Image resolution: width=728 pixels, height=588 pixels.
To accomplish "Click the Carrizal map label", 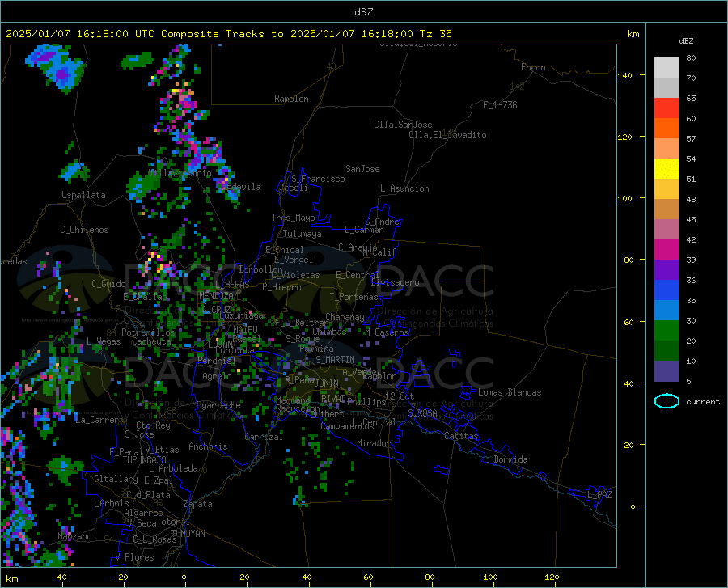I will coord(264,437).
